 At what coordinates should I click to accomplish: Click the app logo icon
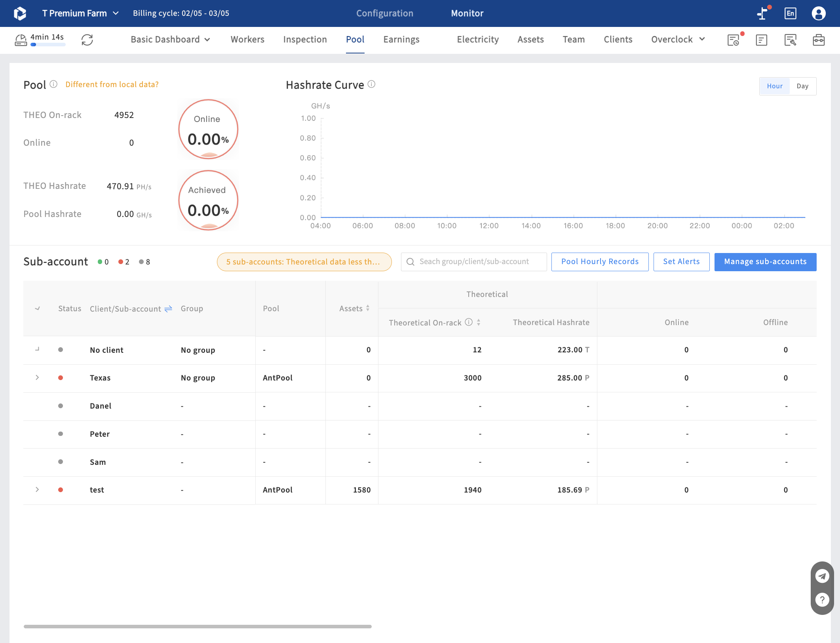20,13
